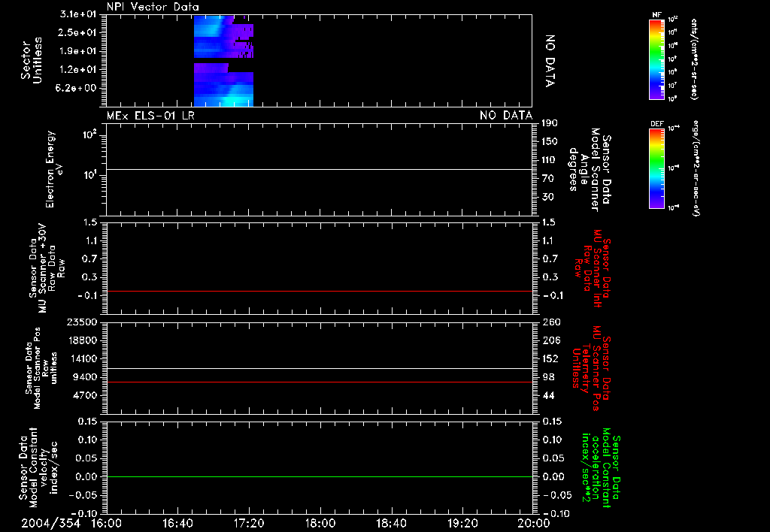
Task: Click the '260' telemetry tick label
Action: [x=551, y=322]
